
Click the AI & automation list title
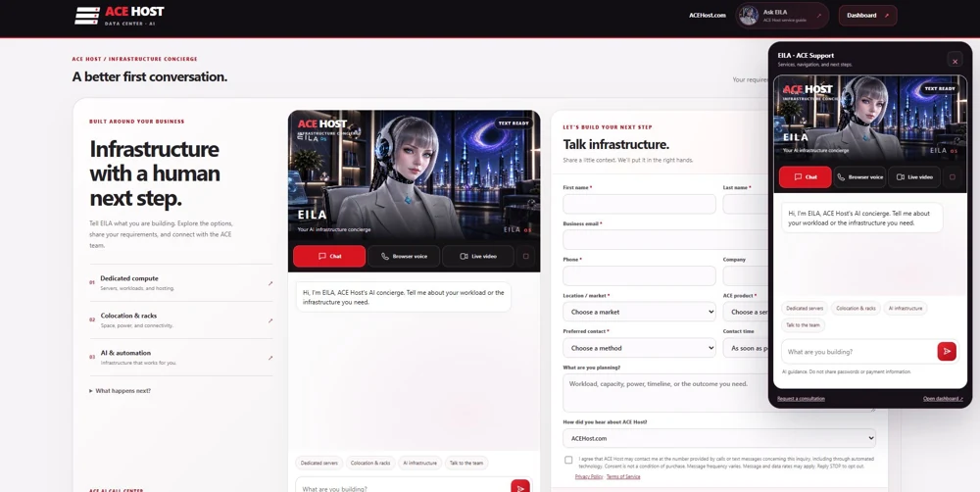[x=125, y=353]
